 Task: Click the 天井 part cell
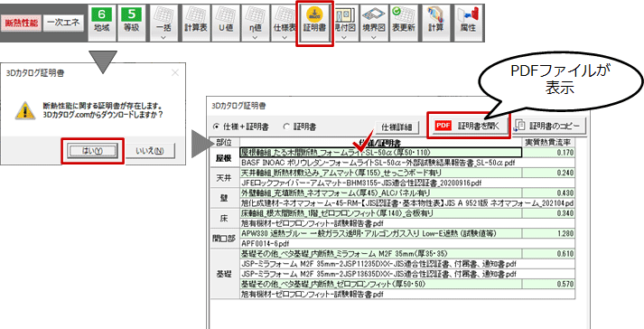[224, 178]
